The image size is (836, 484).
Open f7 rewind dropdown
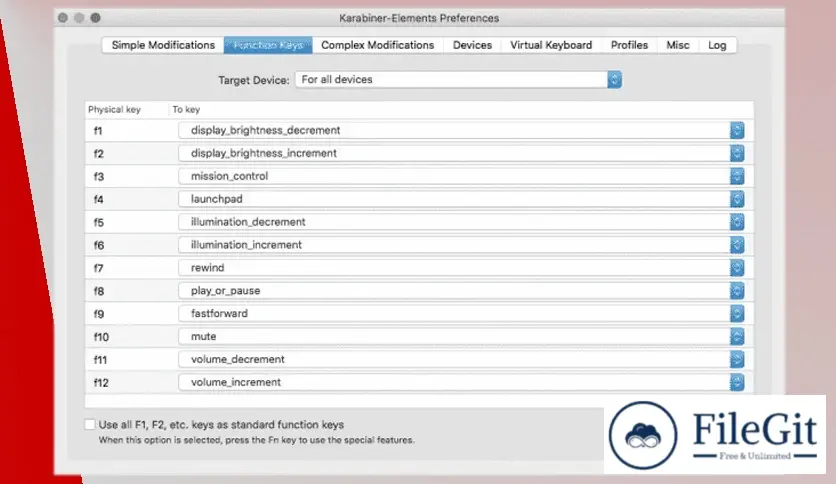461,268
